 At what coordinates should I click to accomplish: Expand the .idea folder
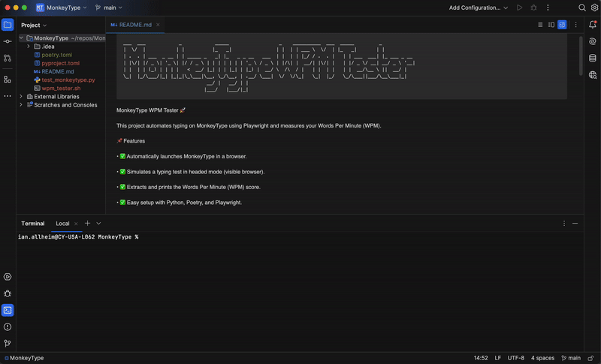[29, 47]
